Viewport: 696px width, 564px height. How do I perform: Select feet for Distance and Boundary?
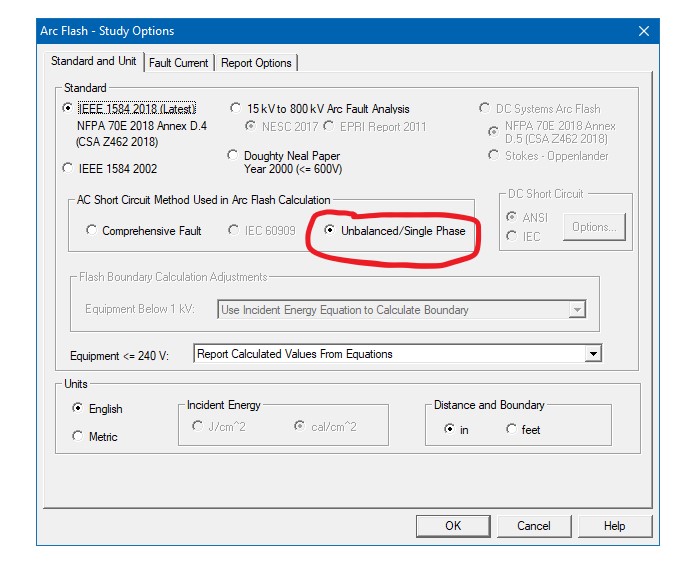tap(512, 429)
